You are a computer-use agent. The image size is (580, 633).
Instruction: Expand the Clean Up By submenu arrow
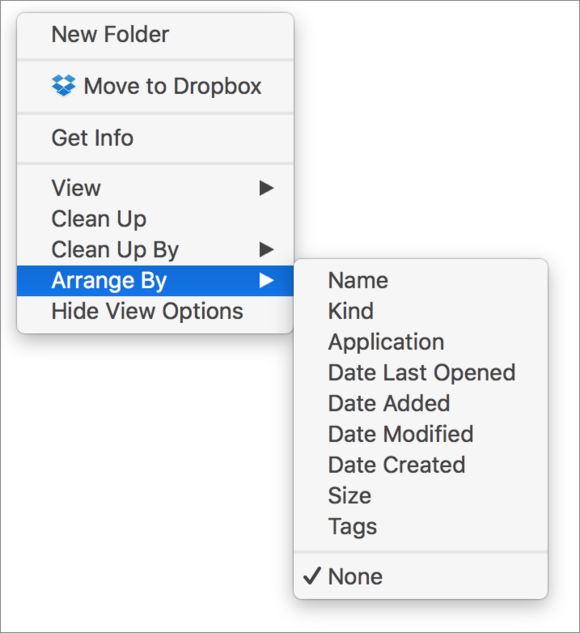point(266,249)
